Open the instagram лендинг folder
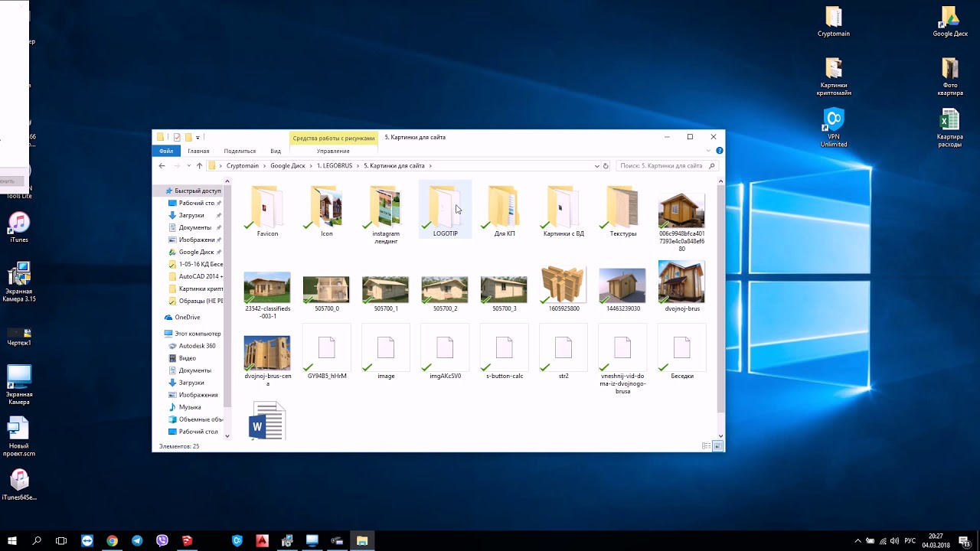The height and width of the screenshot is (551, 980). tap(386, 214)
